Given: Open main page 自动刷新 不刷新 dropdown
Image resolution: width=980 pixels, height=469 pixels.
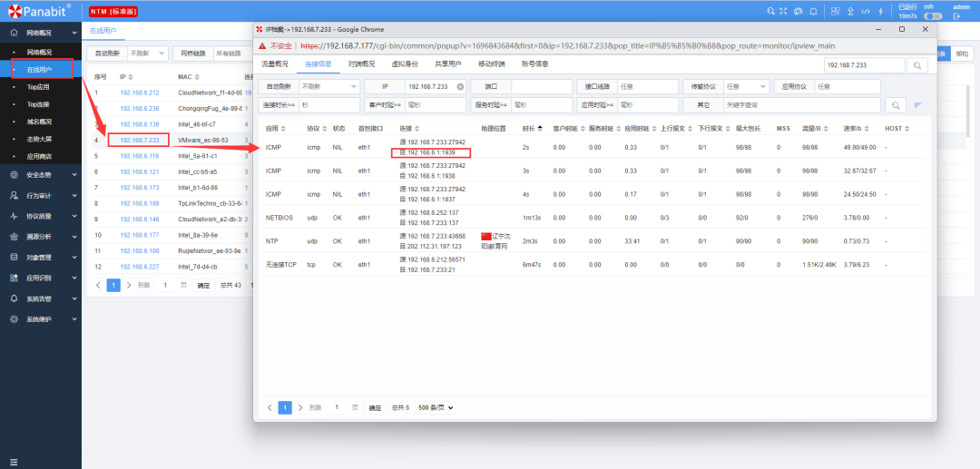Looking at the screenshot, I should click(148, 54).
